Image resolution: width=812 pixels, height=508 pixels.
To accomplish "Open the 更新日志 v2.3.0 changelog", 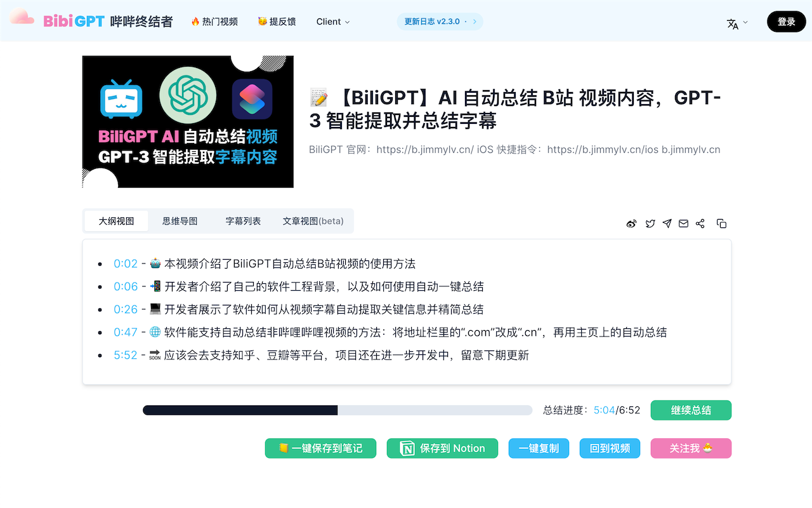I will click(439, 21).
